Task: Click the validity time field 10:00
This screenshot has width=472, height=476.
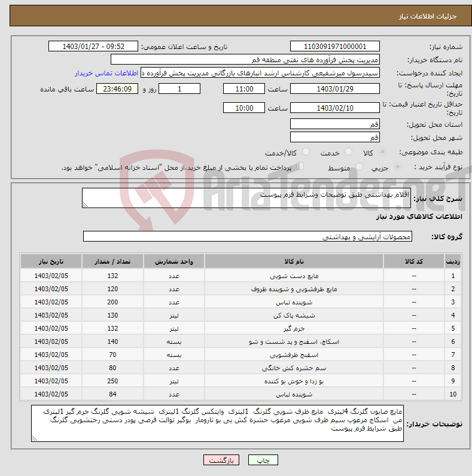Action: point(244,108)
